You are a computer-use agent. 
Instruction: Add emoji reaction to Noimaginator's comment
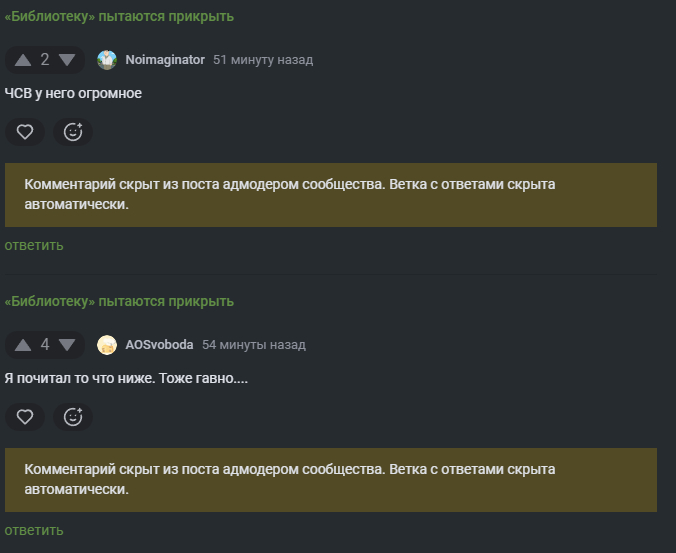click(73, 131)
